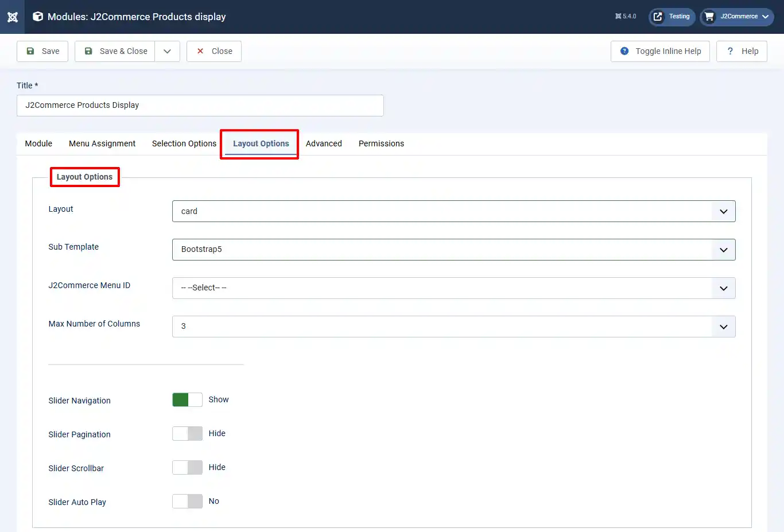Open the J2Commerce Menu ID dropdown

pyautogui.click(x=453, y=288)
